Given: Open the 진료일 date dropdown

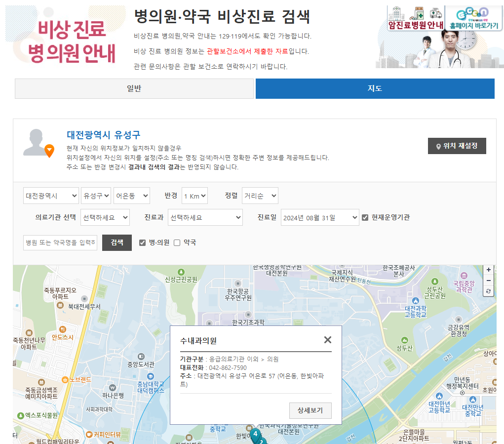Looking at the screenshot, I should click(x=320, y=218).
